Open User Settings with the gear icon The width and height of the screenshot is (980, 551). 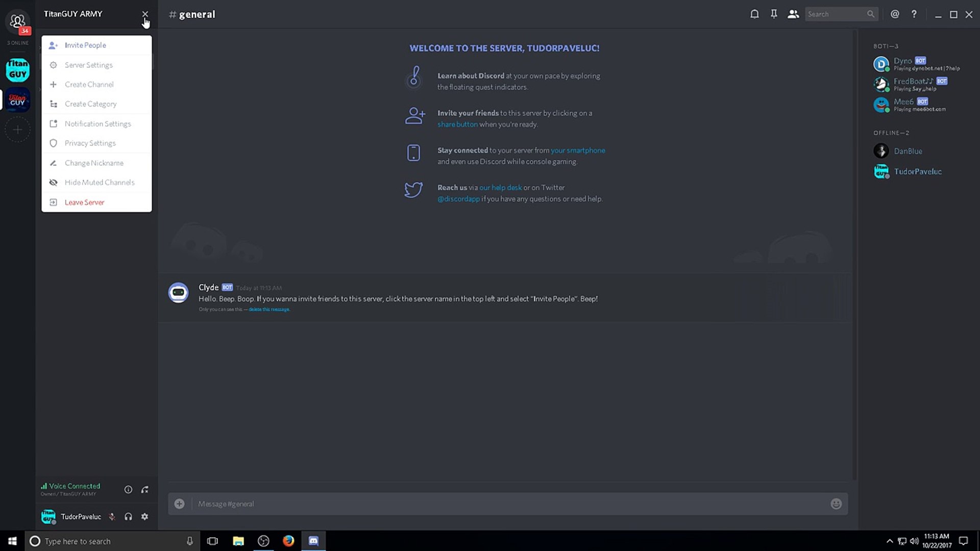pos(145,517)
